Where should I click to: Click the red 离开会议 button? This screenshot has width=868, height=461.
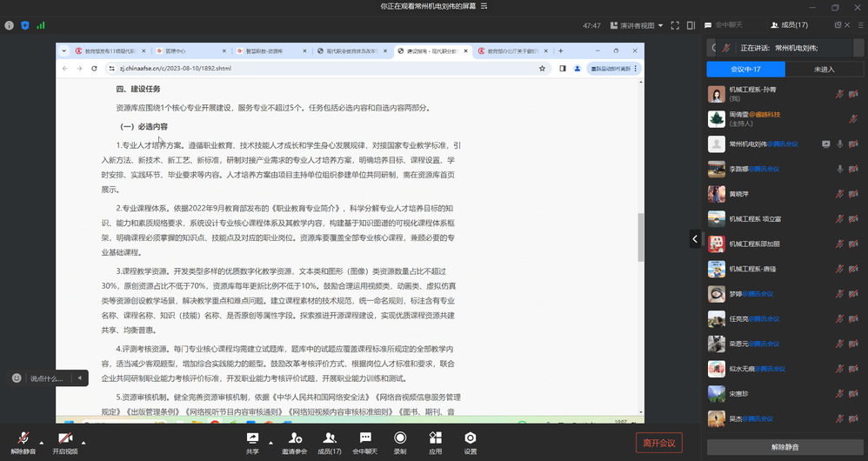[x=659, y=443]
